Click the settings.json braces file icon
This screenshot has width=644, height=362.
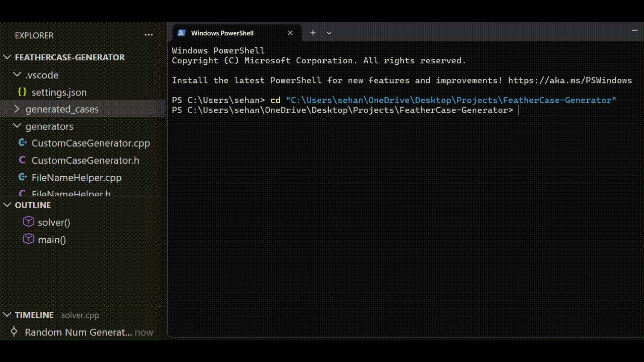click(22, 92)
